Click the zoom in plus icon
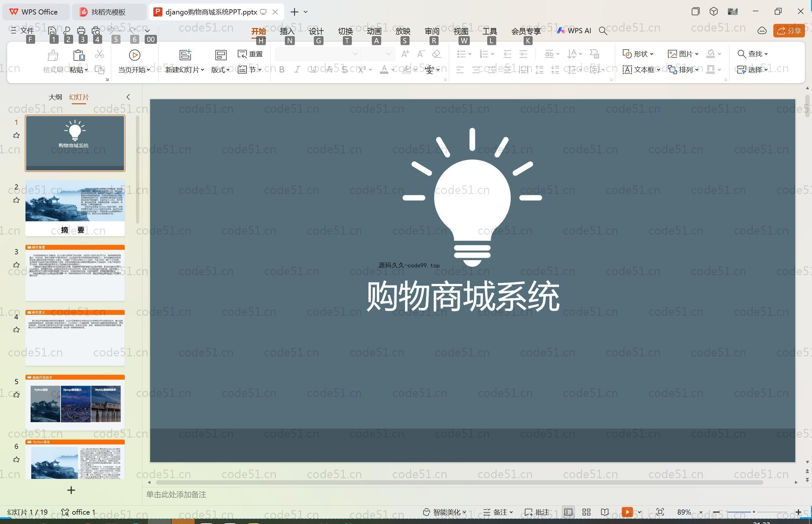The height and width of the screenshot is (524, 812). coord(798,512)
